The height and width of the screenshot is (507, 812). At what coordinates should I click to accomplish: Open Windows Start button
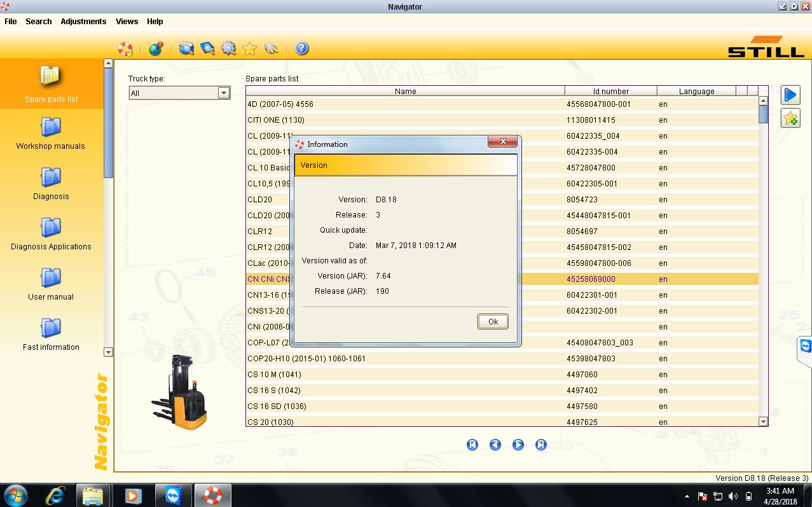coord(15,495)
